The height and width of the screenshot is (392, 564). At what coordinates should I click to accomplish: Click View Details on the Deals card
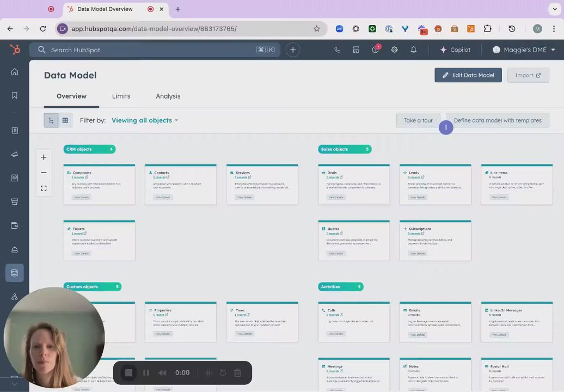point(336,197)
